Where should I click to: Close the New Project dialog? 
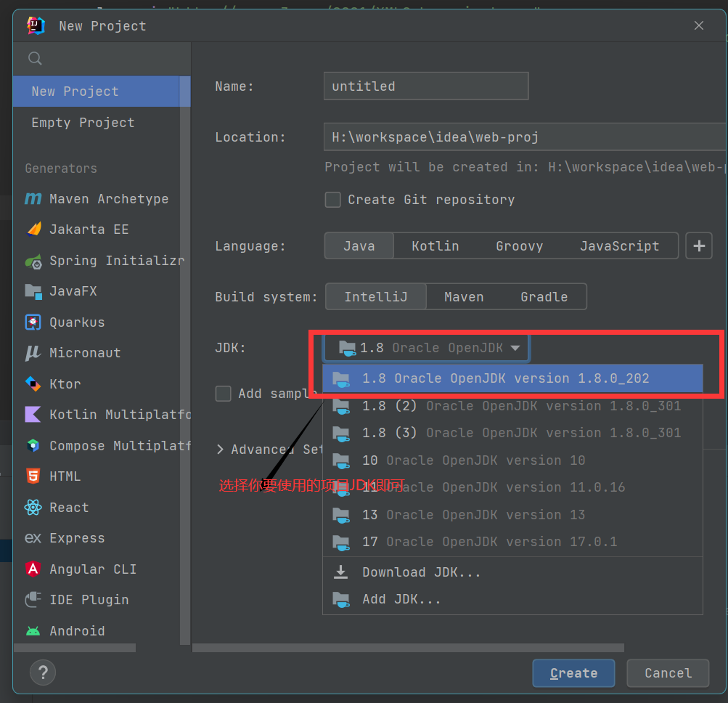(699, 25)
